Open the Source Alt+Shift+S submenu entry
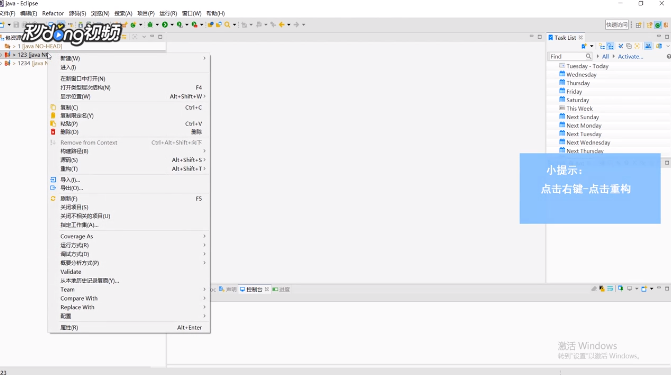671x375 pixels. (129, 160)
